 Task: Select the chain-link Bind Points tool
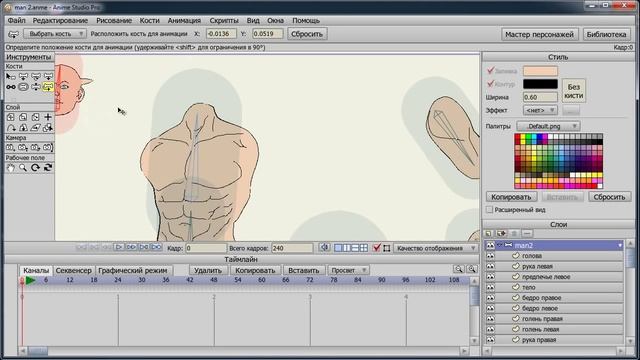(11, 87)
